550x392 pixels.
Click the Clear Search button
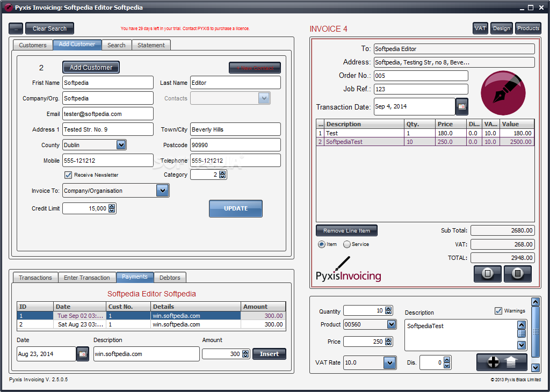coord(49,29)
